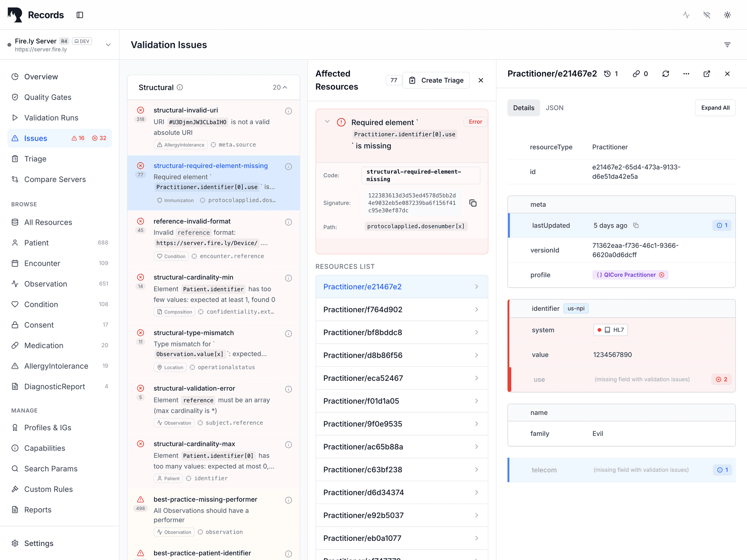The width and height of the screenshot is (747, 560).
Task: Remove the QICore Practitioner profile chip
Action: 662,275
